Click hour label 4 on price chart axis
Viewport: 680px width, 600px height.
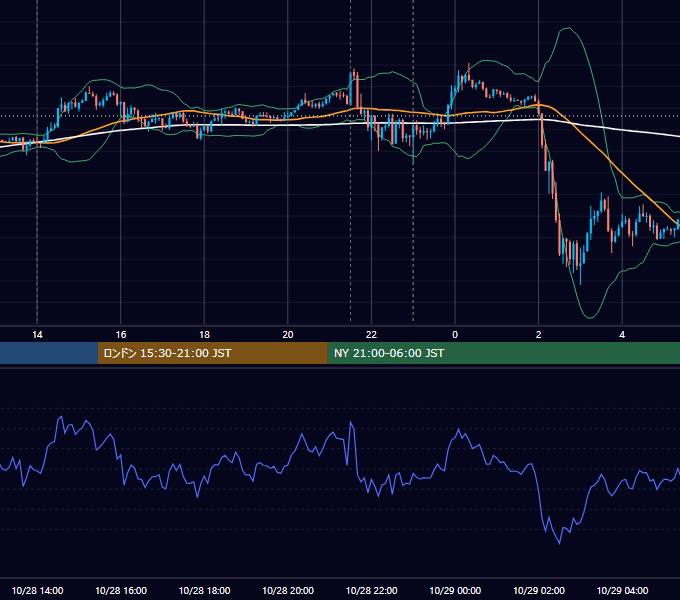(x=622, y=335)
